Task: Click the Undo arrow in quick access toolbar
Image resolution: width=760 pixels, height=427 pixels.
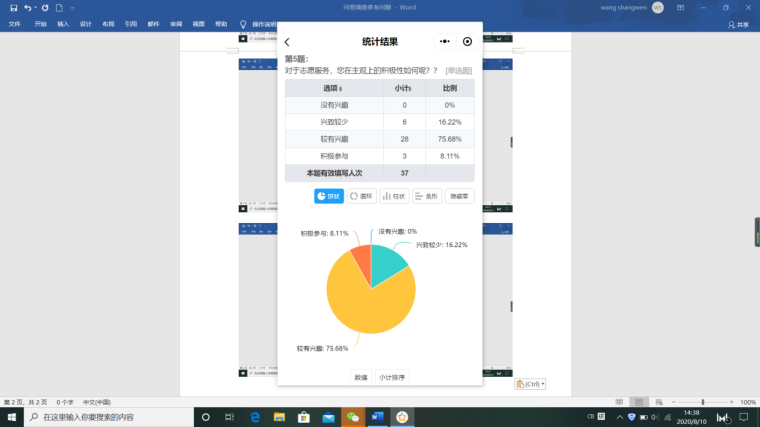Action: coord(29,7)
